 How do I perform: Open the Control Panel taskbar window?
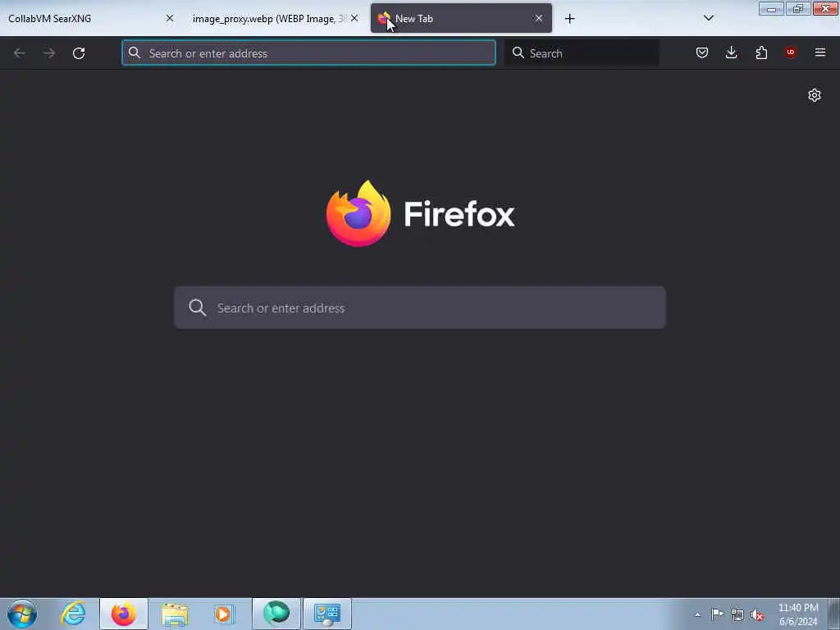pos(327,614)
